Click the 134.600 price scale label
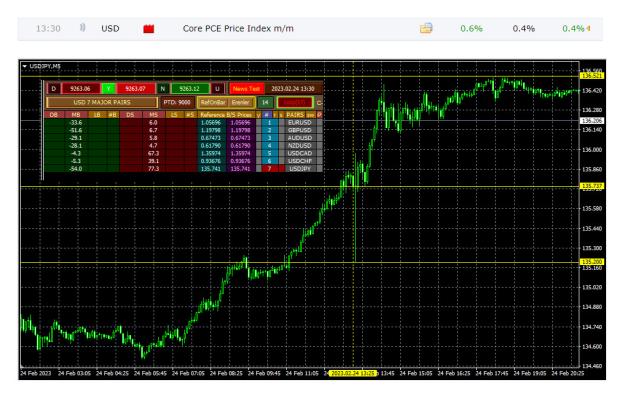The image size is (625, 399). (592, 347)
